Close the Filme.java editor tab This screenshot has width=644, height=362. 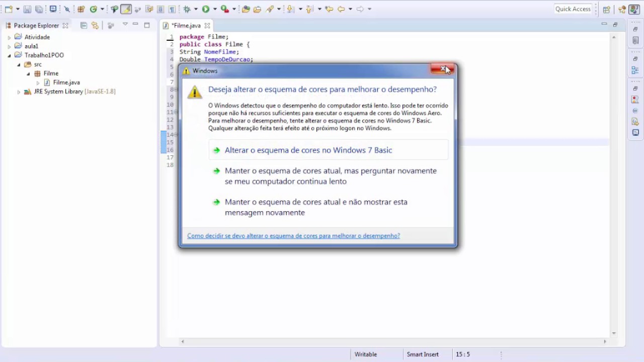pos(207,25)
